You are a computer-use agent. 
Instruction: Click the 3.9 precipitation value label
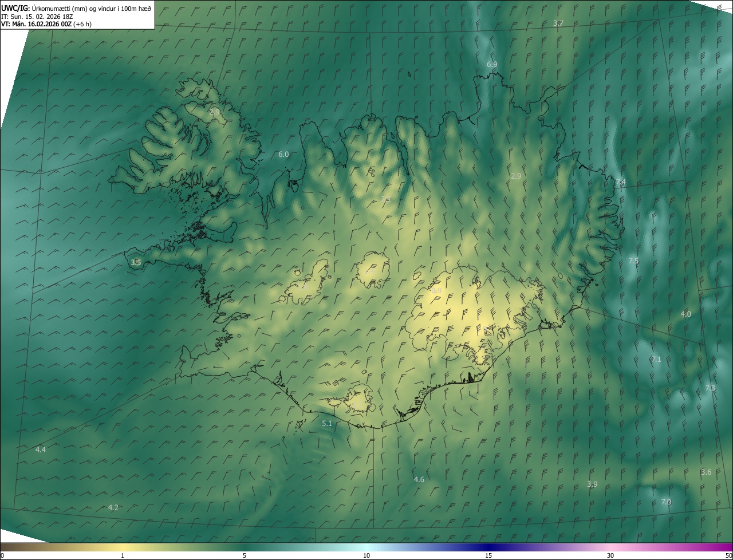point(592,484)
